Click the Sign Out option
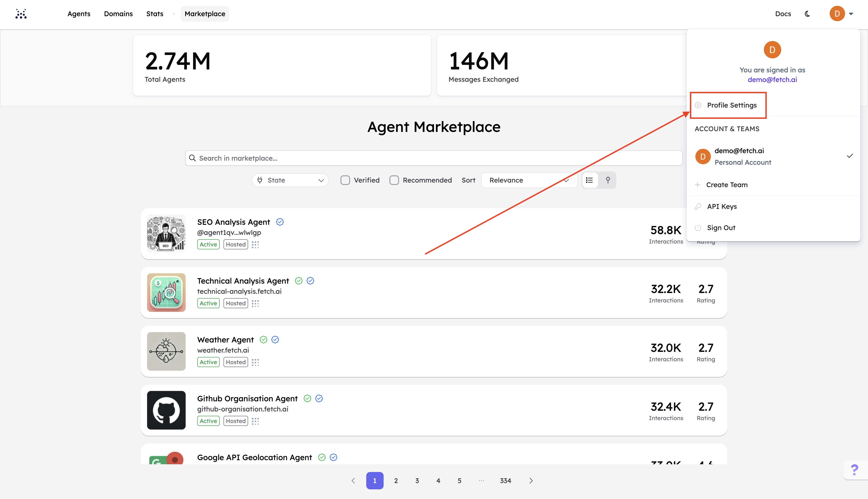 click(721, 228)
